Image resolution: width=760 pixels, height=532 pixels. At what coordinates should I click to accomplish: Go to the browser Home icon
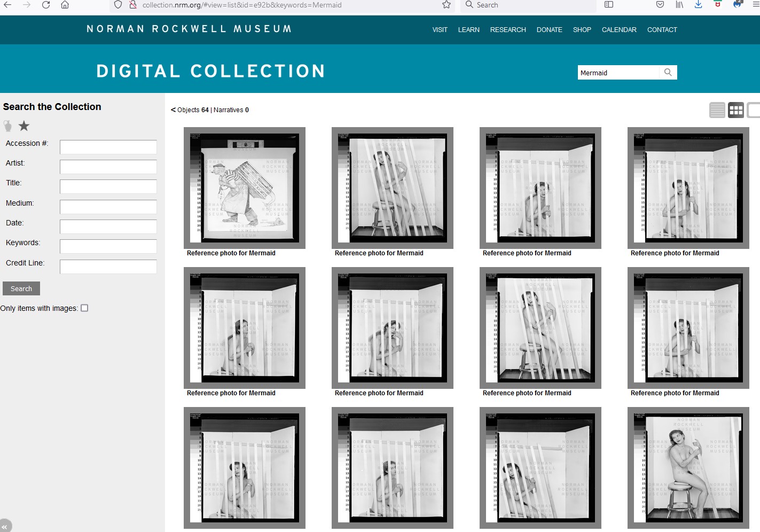(x=65, y=5)
